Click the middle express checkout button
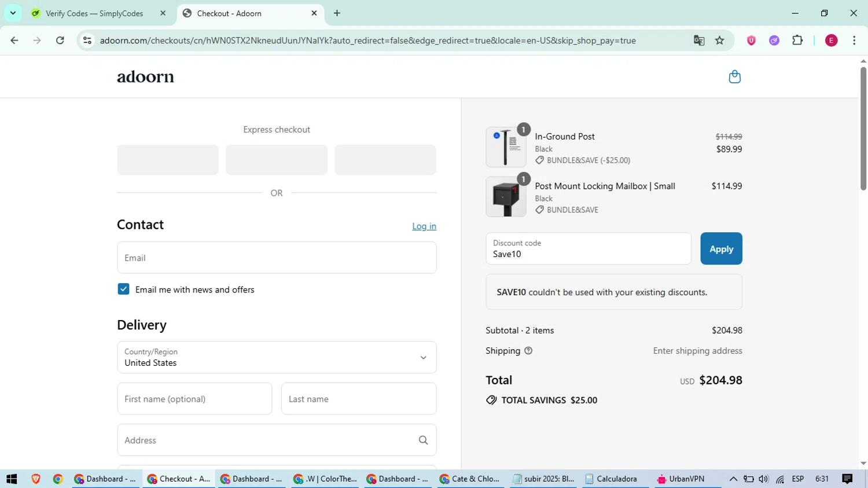Screen dimensions: 868x488 pyautogui.click(x=277, y=160)
